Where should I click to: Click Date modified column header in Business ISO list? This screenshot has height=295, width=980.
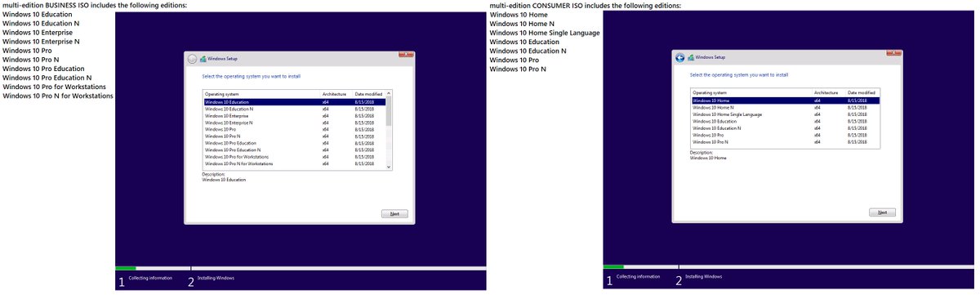369,95
